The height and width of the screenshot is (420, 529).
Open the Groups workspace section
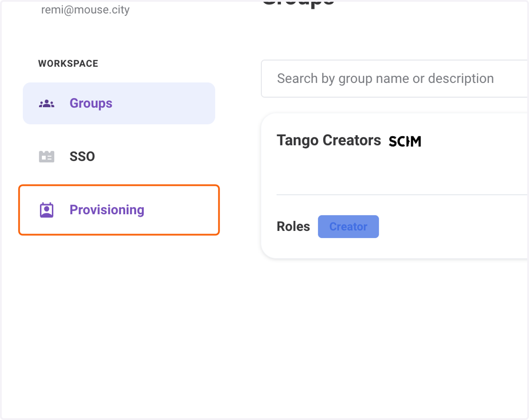click(x=119, y=103)
